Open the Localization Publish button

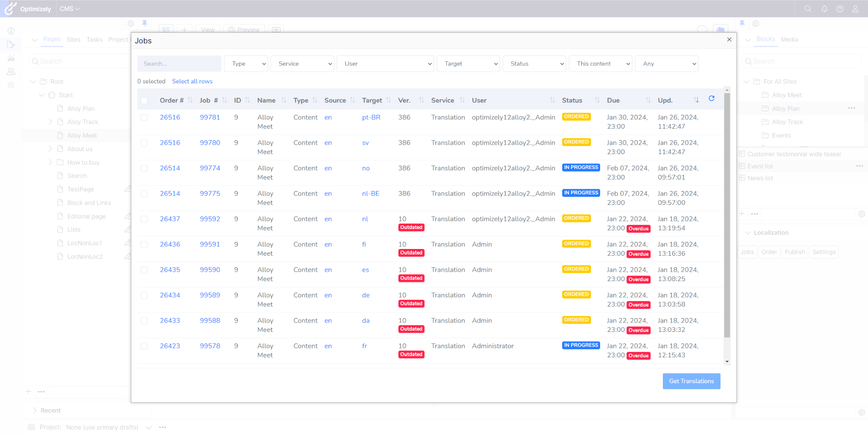click(795, 252)
